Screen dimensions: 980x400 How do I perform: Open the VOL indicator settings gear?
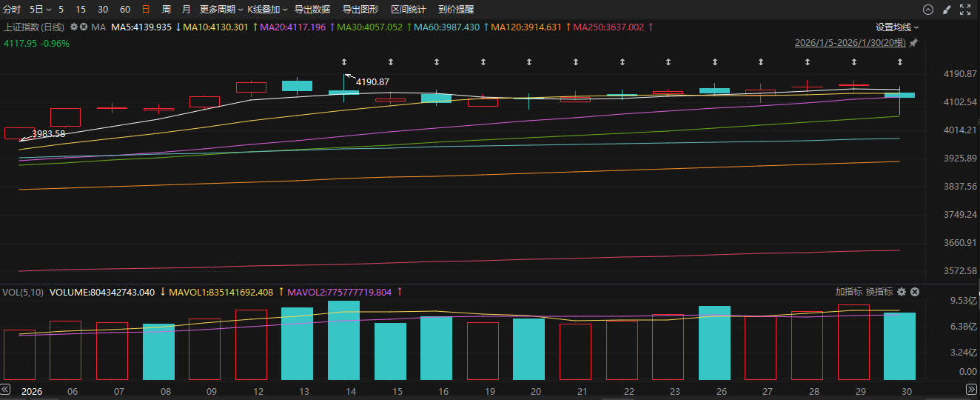902,292
